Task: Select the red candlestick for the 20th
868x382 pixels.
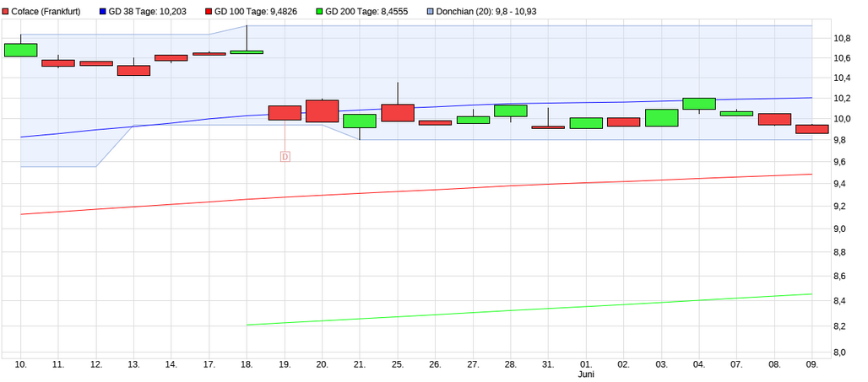Action: 322,110
